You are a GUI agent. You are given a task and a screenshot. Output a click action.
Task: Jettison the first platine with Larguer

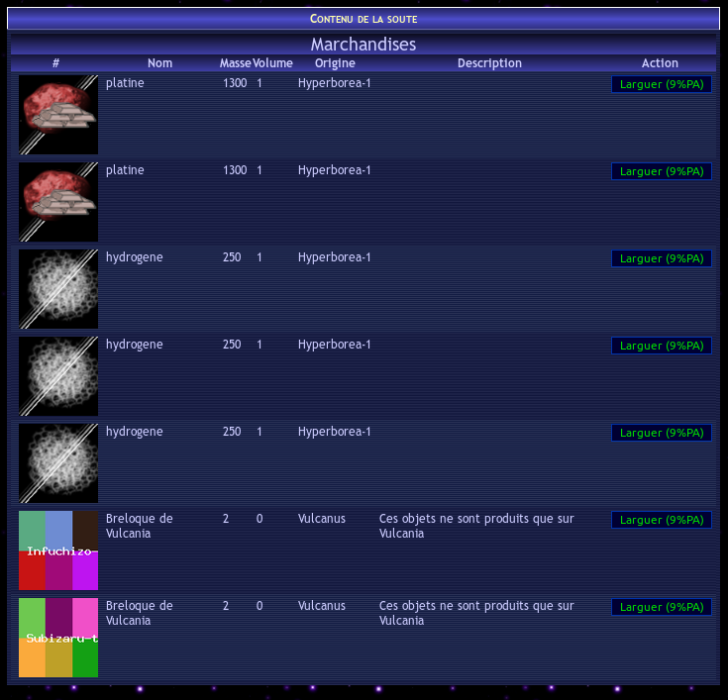tap(661, 85)
